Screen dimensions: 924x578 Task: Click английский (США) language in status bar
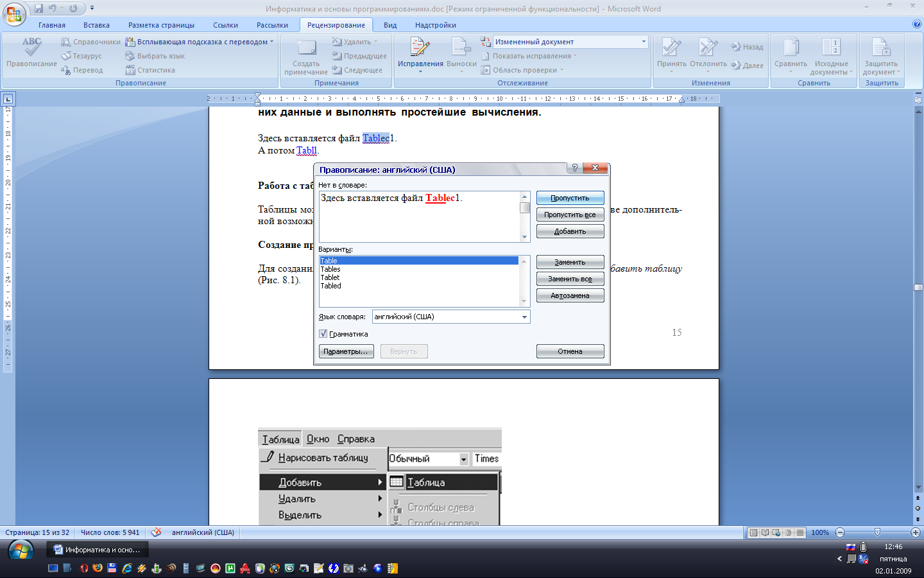tap(203, 532)
